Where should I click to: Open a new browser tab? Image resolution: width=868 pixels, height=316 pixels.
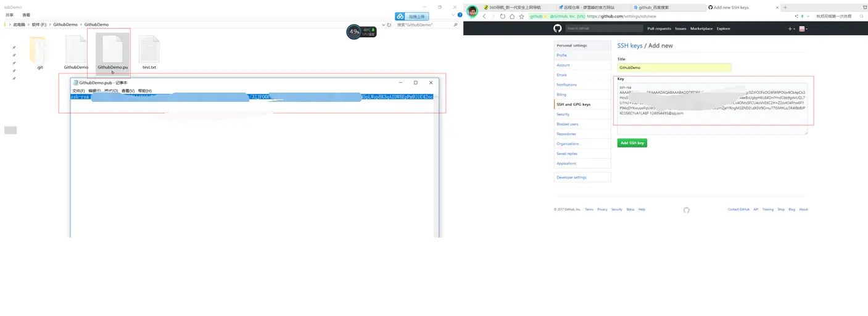785,7
